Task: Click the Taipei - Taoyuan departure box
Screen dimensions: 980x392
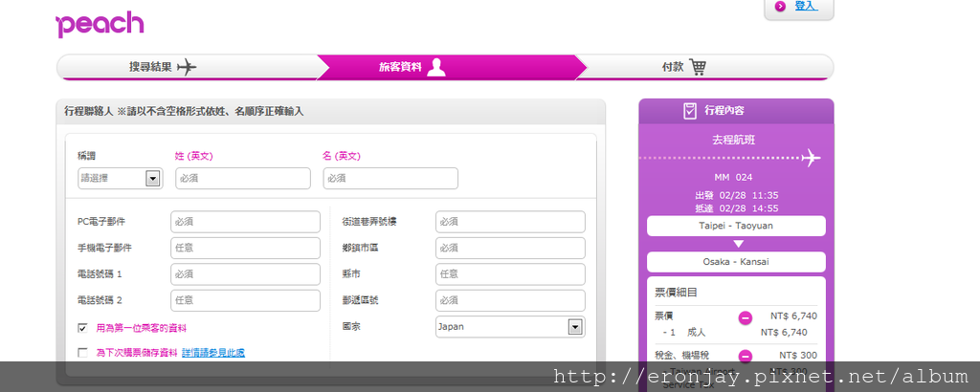Action: click(x=736, y=226)
